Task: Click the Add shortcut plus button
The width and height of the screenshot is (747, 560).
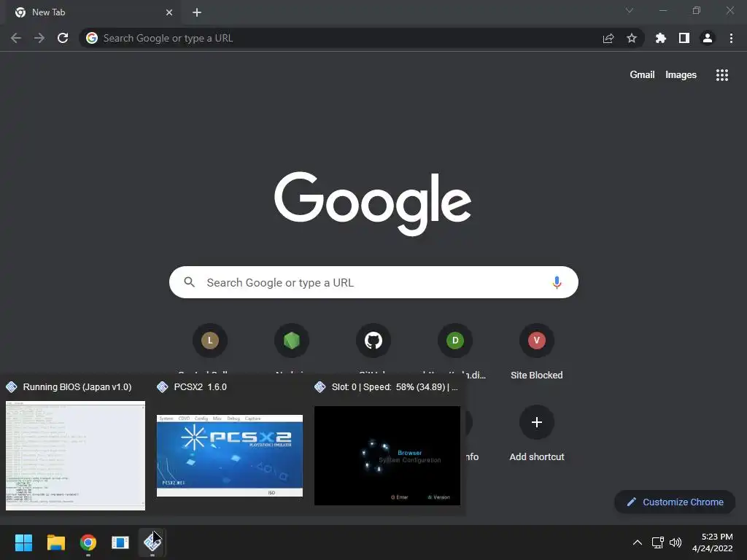Action: (536, 422)
